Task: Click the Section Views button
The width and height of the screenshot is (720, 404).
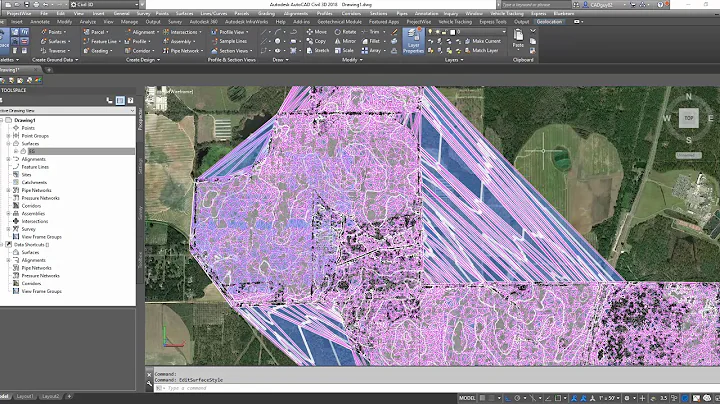Action: click(231, 50)
